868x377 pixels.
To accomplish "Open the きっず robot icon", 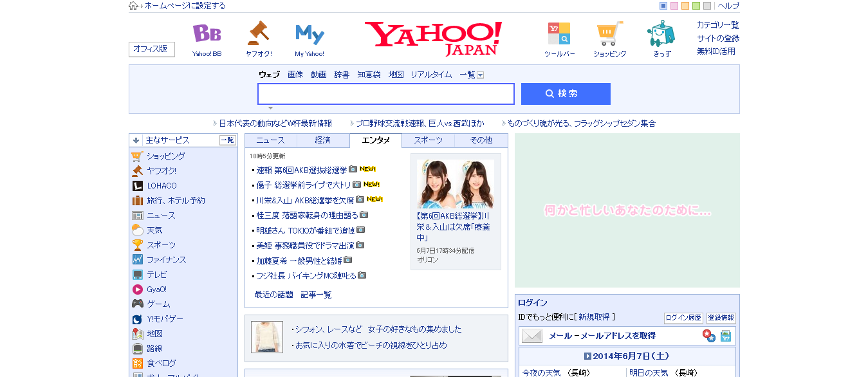I will click(661, 33).
